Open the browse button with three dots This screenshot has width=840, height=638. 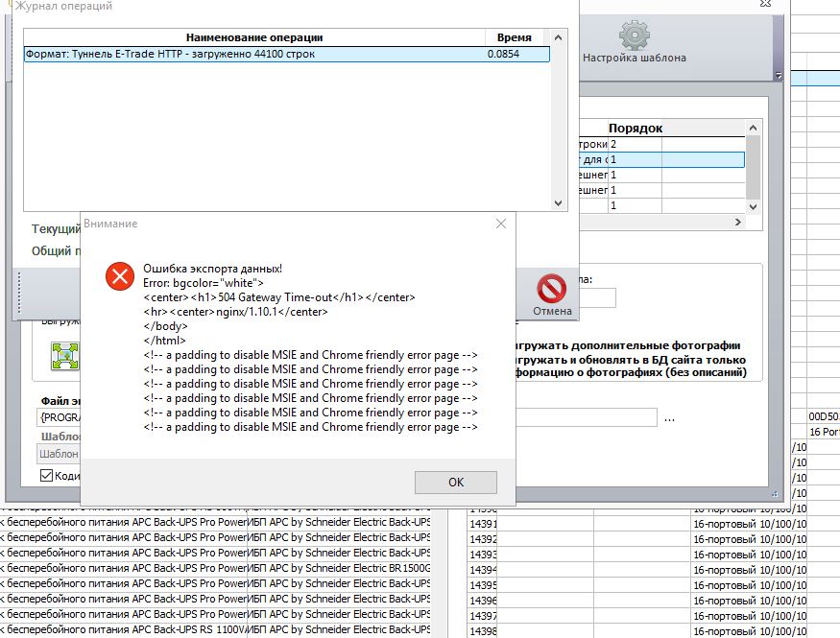[x=670, y=419]
